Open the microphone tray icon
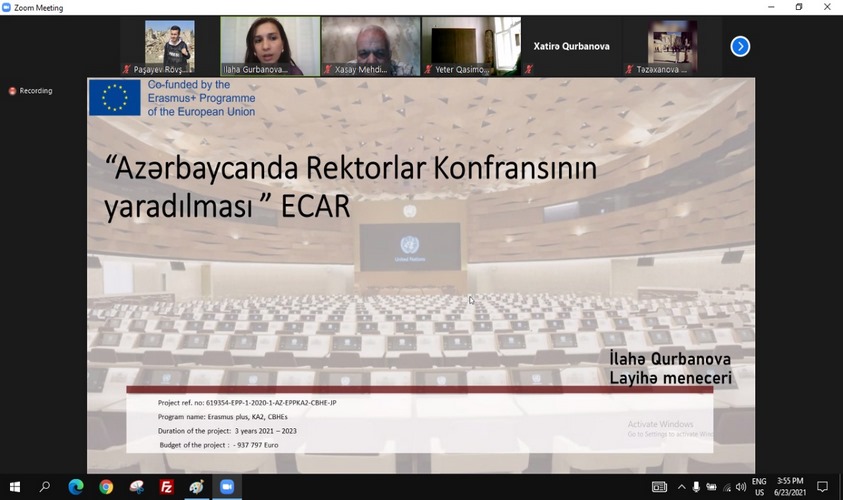 pos(696,487)
